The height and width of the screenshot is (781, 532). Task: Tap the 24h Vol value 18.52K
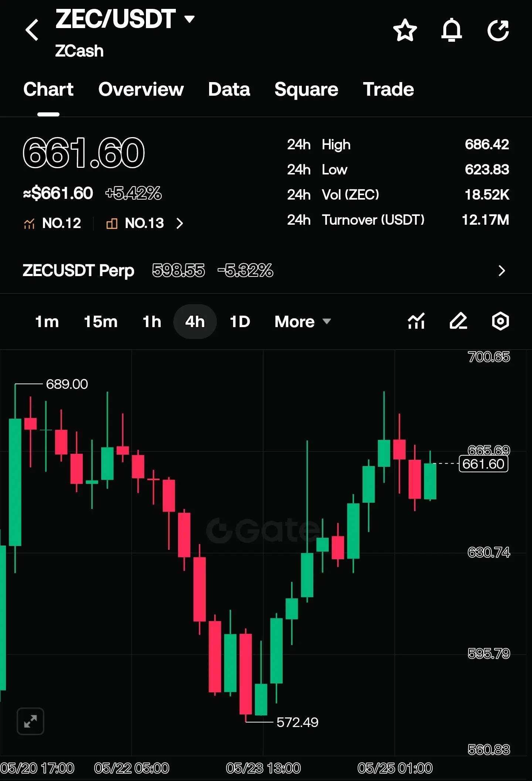[487, 195]
